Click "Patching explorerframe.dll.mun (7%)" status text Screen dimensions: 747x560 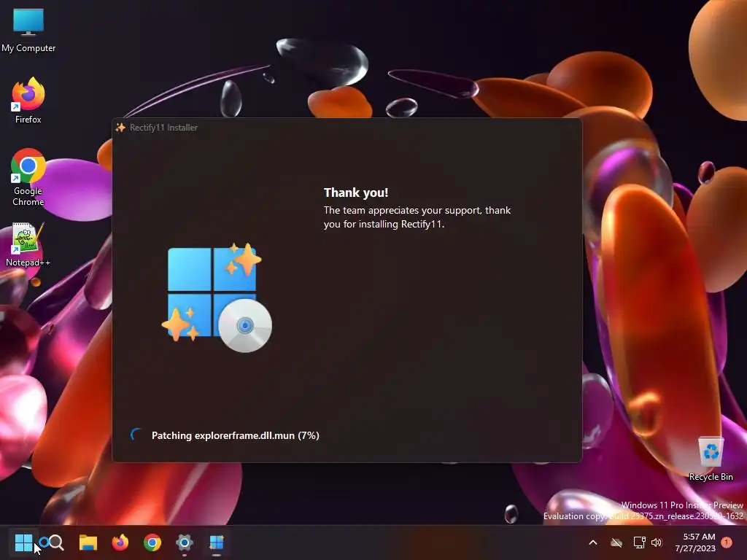coord(236,435)
